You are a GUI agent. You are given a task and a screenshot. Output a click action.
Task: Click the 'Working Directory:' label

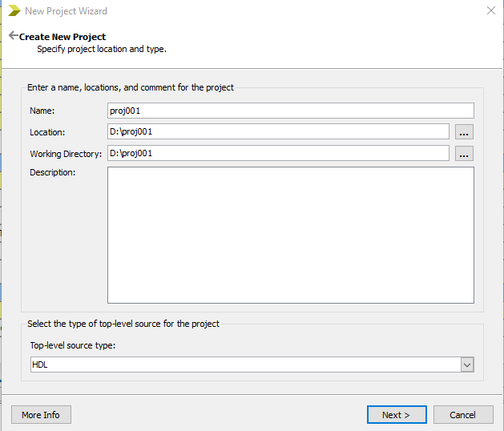pos(66,154)
